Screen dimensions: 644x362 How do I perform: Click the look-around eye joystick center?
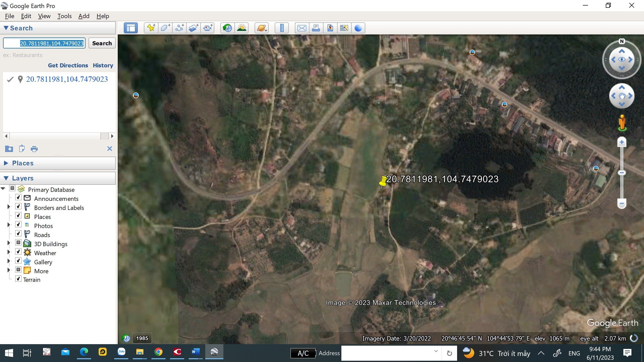click(622, 60)
